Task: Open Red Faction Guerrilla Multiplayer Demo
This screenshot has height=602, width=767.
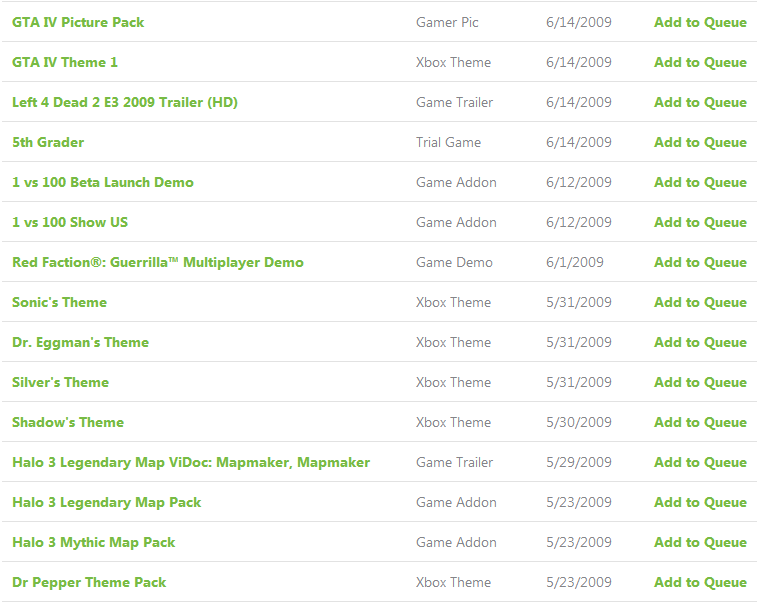Action: coord(158,263)
